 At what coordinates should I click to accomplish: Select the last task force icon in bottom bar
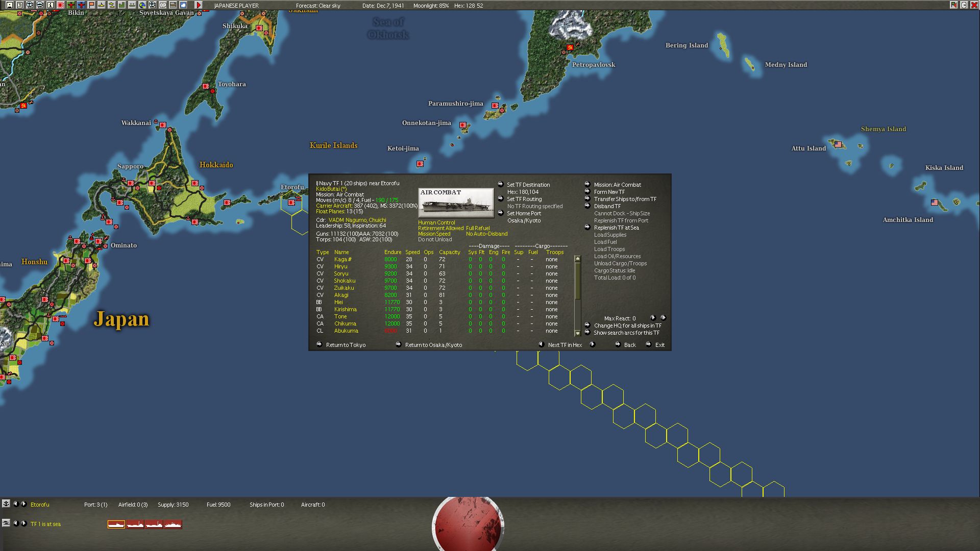173,524
